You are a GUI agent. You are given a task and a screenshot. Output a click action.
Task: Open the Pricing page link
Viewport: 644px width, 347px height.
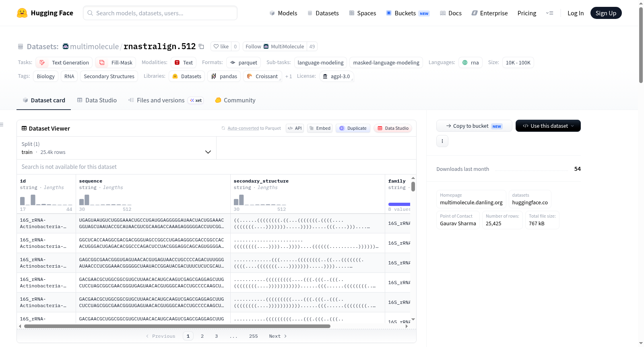(x=527, y=13)
